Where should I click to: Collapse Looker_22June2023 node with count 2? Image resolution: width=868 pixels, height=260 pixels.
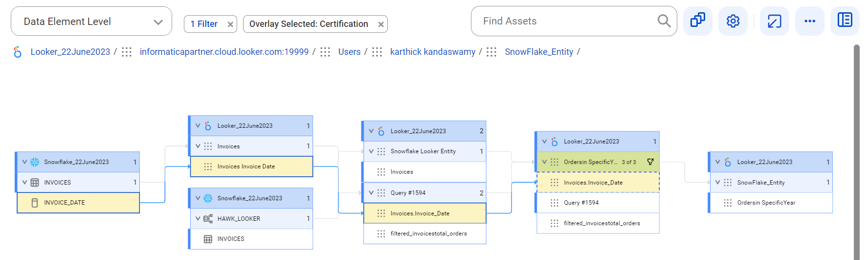coord(371,131)
